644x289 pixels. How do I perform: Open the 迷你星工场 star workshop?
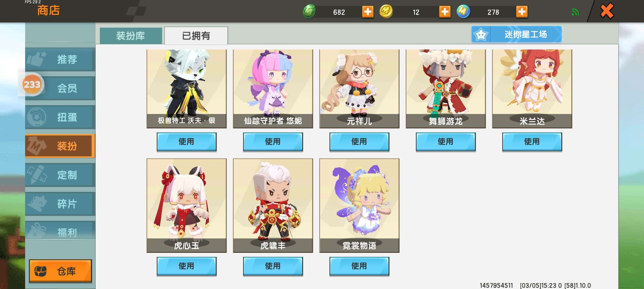click(x=516, y=34)
